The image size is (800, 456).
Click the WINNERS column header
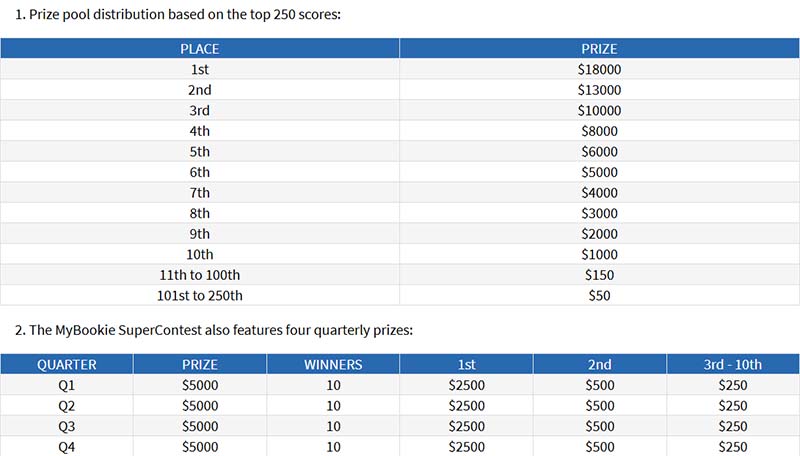pyautogui.click(x=333, y=364)
